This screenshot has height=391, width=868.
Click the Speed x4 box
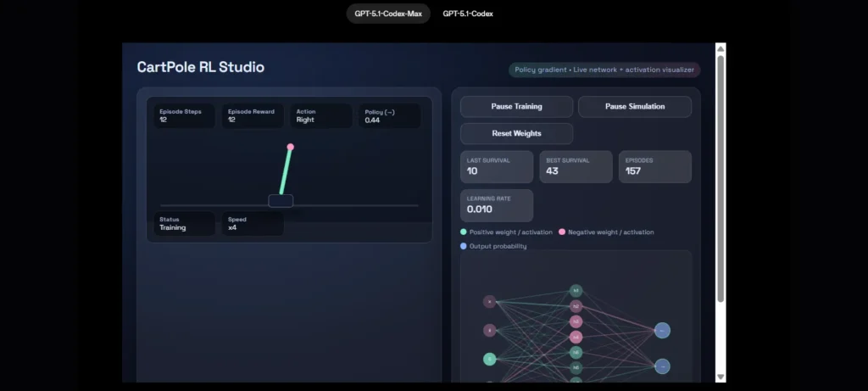(253, 224)
